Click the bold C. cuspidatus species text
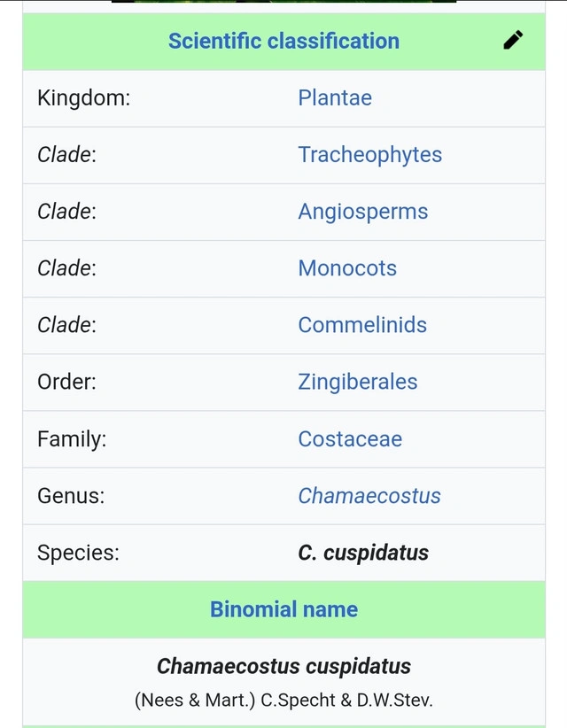The height and width of the screenshot is (728, 567). (363, 553)
